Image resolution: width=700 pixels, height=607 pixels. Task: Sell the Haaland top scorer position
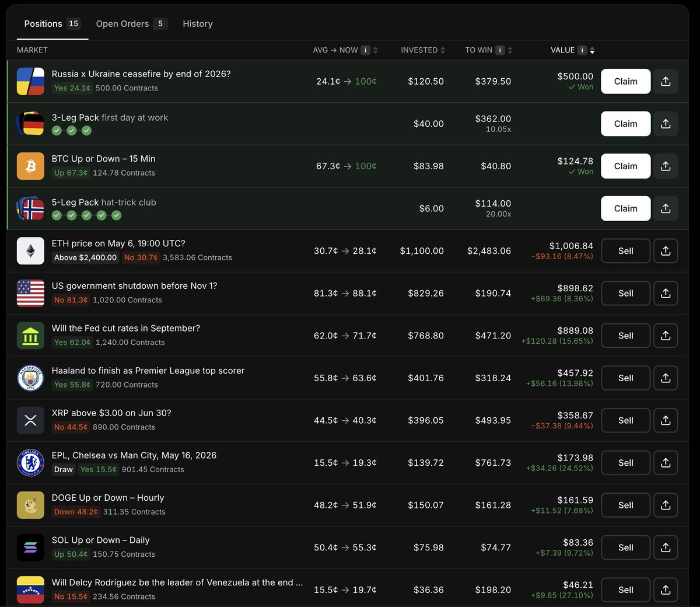[625, 378]
